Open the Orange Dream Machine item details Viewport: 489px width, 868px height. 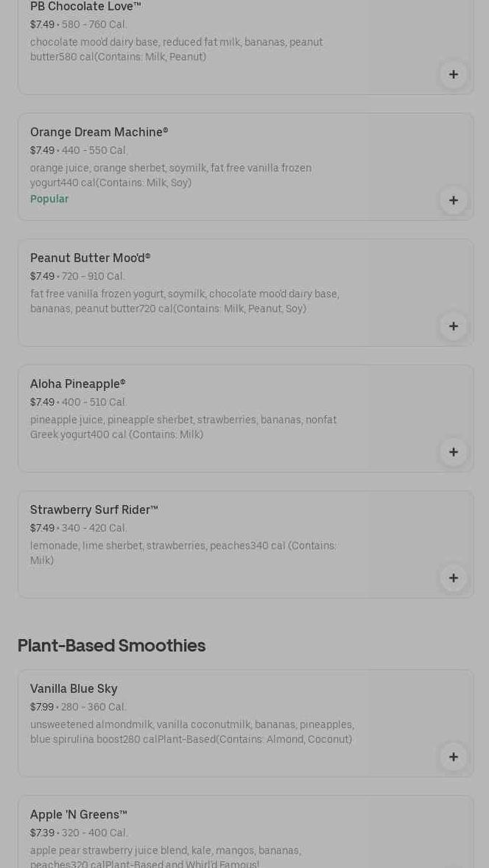tap(99, 133)
